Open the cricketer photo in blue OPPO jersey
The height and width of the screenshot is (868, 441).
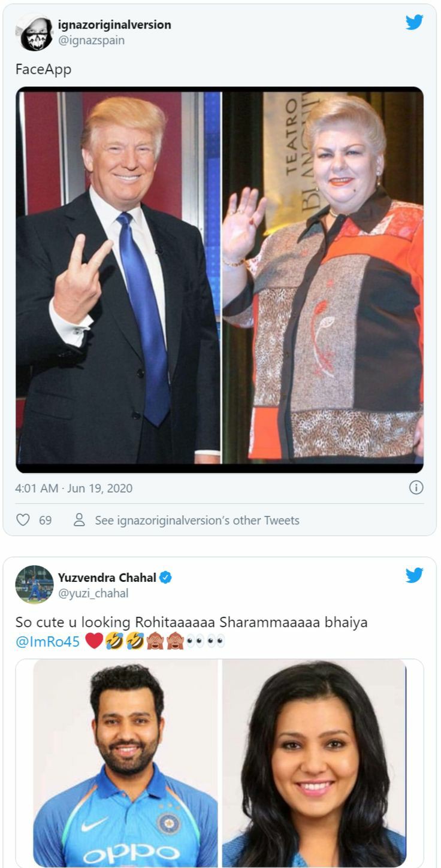[x=125, y=763]
